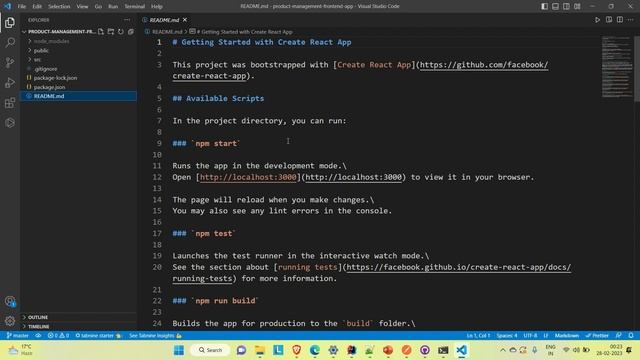
Task: Create a new file in Explorer
Action: (x=101, y=31)
